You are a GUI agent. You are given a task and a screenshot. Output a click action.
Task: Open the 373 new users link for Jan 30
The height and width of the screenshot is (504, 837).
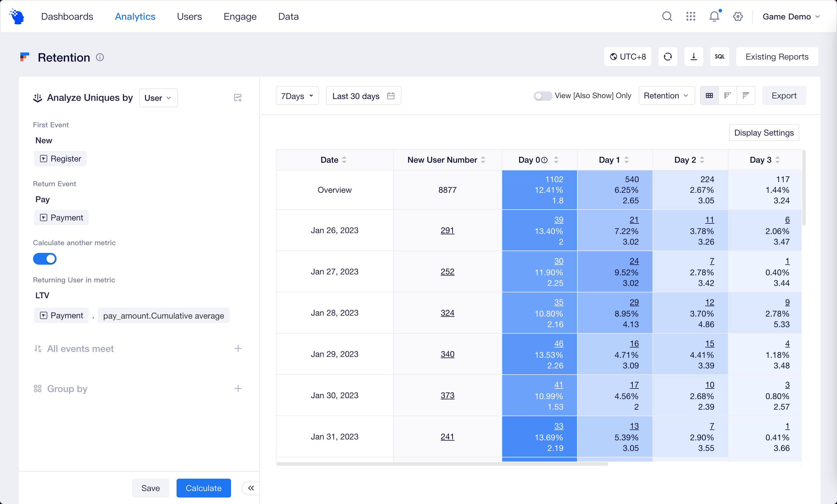[448, 395]
